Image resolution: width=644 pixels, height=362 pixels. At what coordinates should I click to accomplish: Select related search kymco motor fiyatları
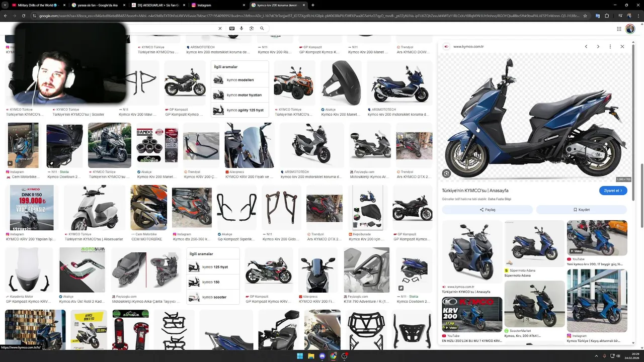pos(240,95)
